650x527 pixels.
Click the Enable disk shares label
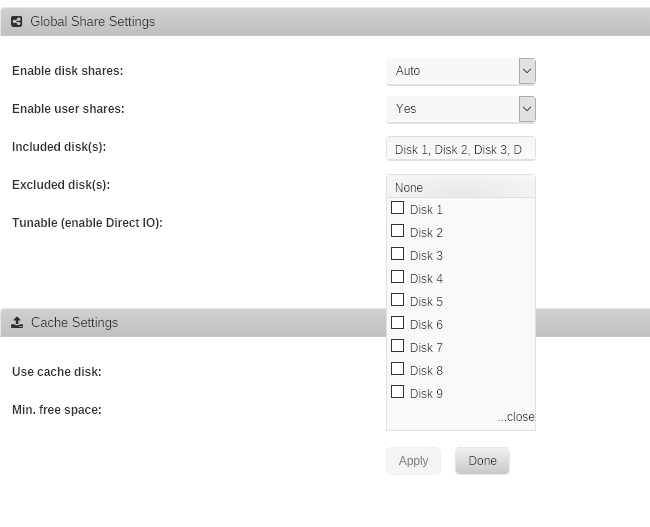pyautogui.click(x=68, y=71)
